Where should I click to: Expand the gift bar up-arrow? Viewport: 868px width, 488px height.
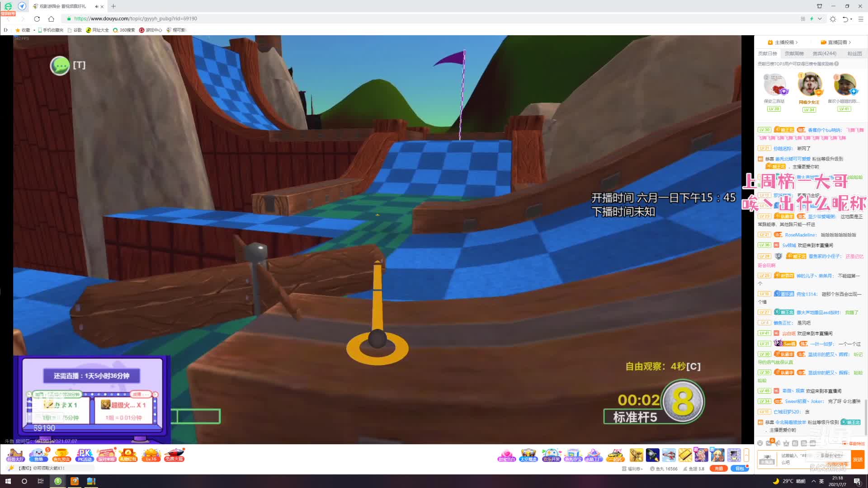(x=746, y=455)
